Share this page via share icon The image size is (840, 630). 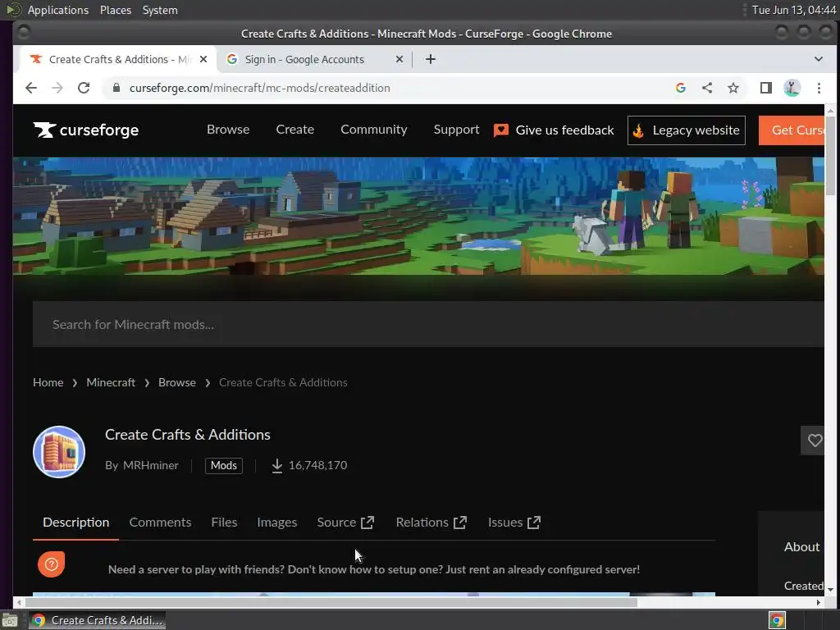tap(707, 88)
